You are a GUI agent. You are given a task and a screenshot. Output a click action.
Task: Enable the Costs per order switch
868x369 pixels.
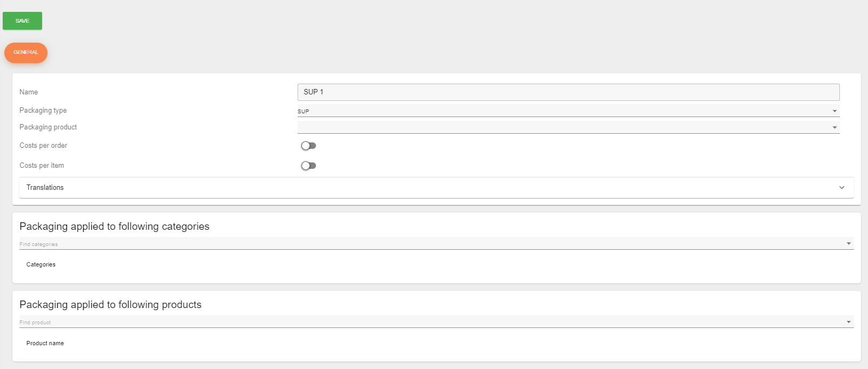pyautogui.click(x=308, y=146)
